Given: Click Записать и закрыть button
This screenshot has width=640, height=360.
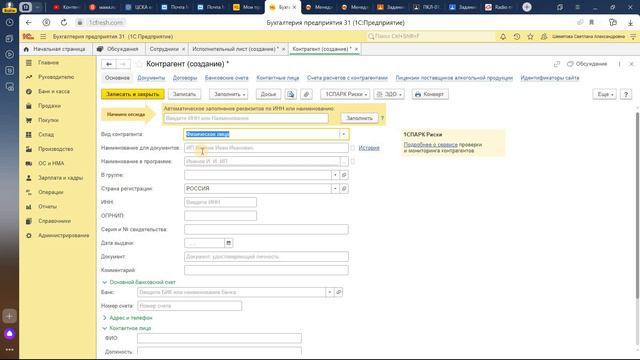Looking at the screenshot, I should pos(133,94).
